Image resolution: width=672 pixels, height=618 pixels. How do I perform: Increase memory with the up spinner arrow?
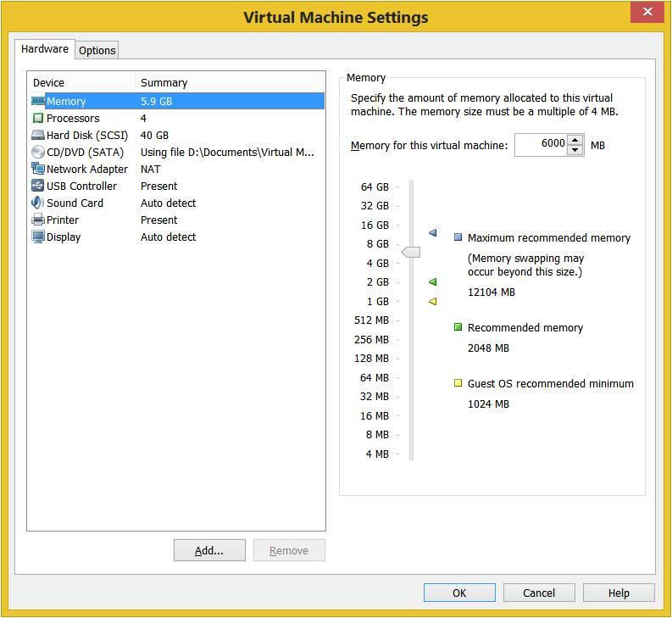coord(575,140)
